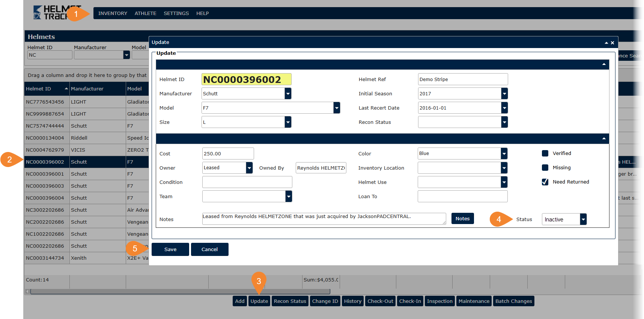The width and height of the screenshot is (644, 319).
Task: Click the horizontal scrollbar of the grid
Action: coord(180,292)
